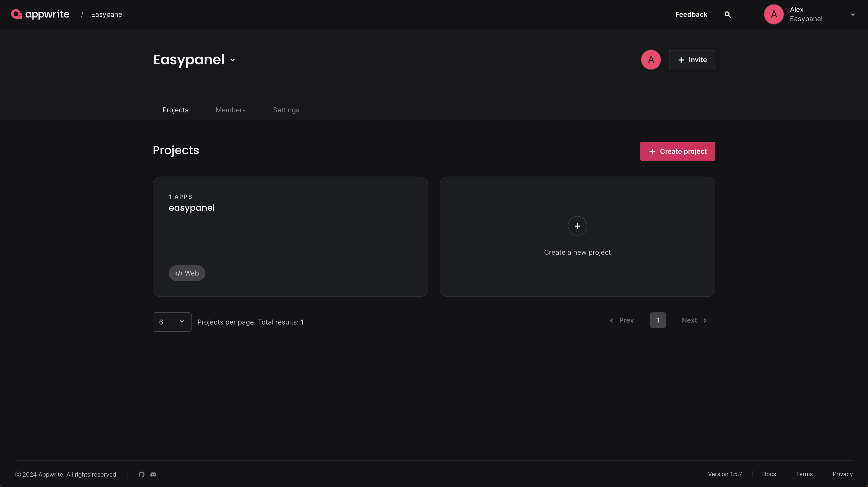Open the search icon in top bar
Screen dimensions: 868x487
727,14
